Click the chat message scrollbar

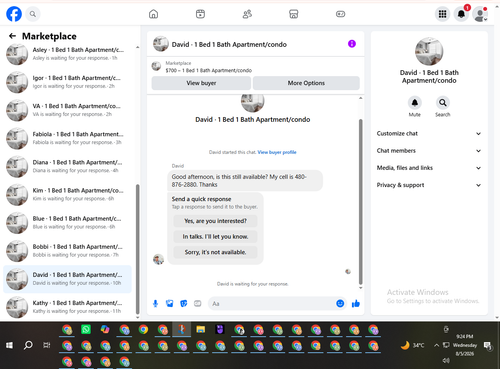360,201
